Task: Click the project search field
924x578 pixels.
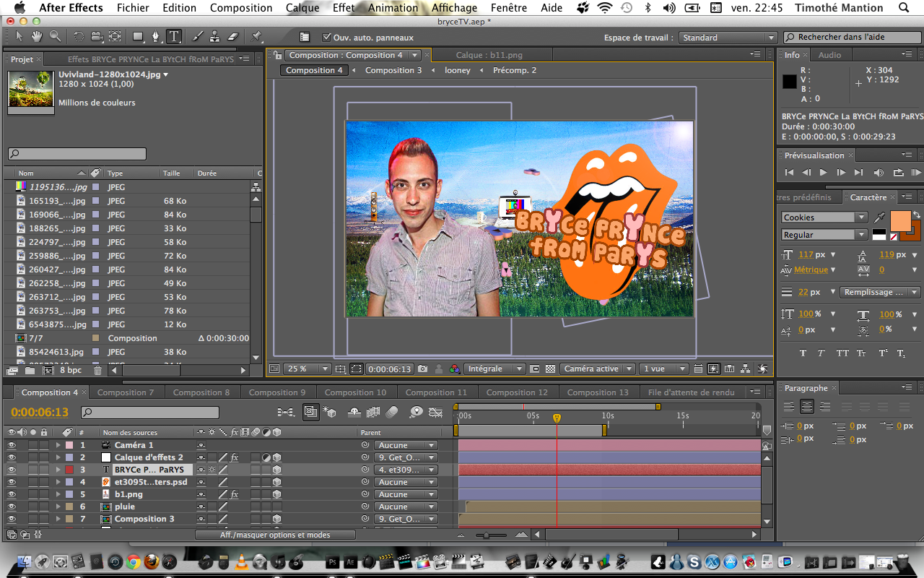Action: click(x=77, y=154)
